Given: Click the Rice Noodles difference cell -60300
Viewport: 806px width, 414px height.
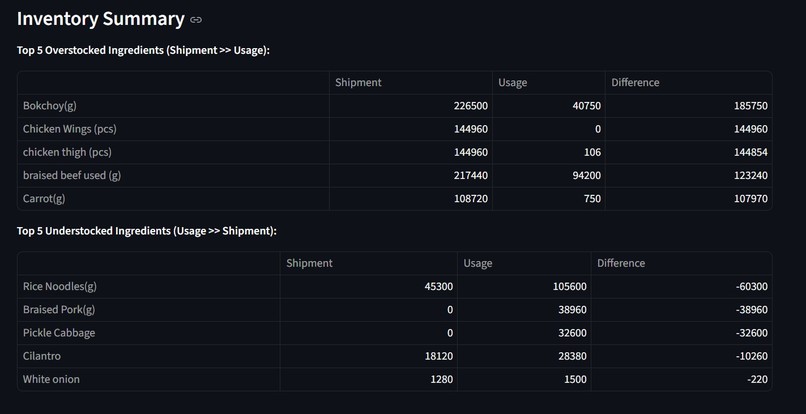Looking at the screenshot, I should point(682,286).
